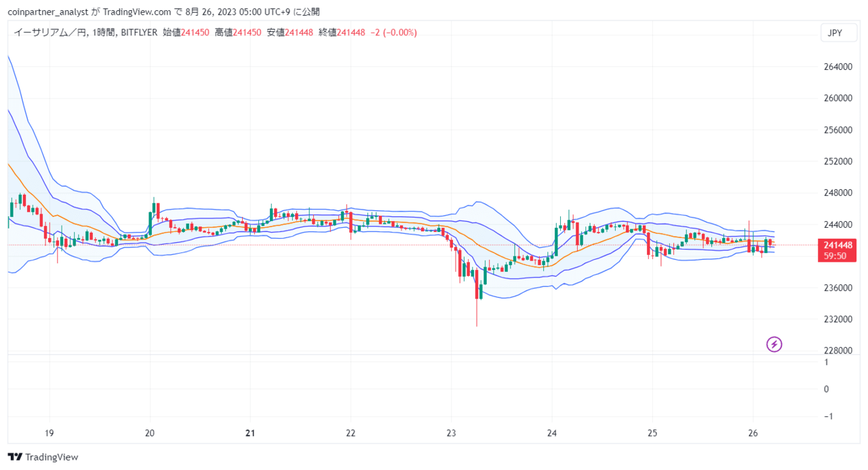Click the 228000 price scale label
This screenshot has width=868, height=470.
[x=838, y=351]
